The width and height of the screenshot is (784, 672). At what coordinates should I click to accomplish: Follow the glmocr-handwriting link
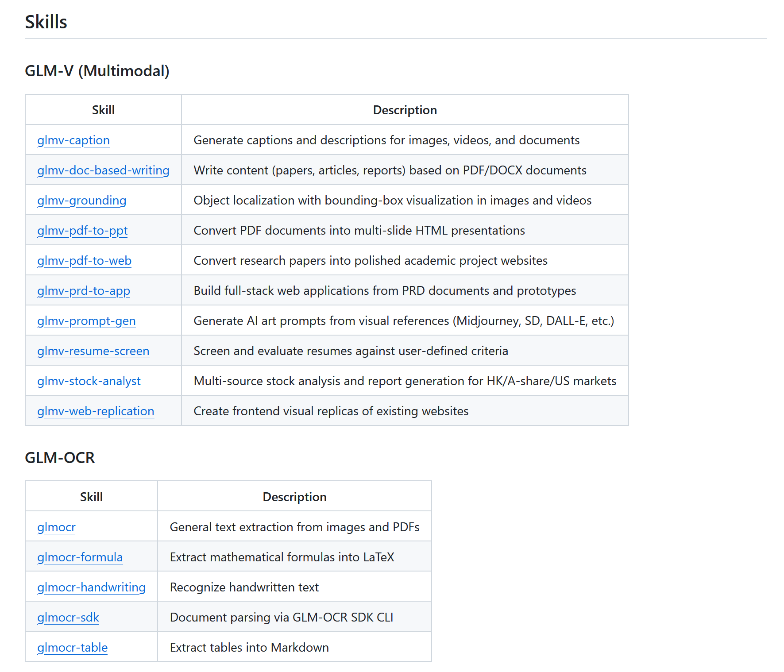click(x=91, y=587)
